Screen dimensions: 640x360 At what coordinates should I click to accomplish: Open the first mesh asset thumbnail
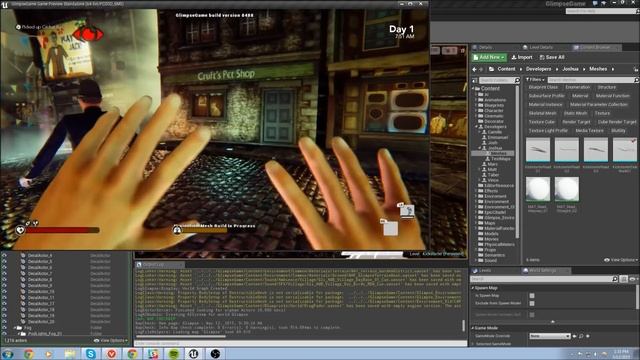[x=538, y=150]
